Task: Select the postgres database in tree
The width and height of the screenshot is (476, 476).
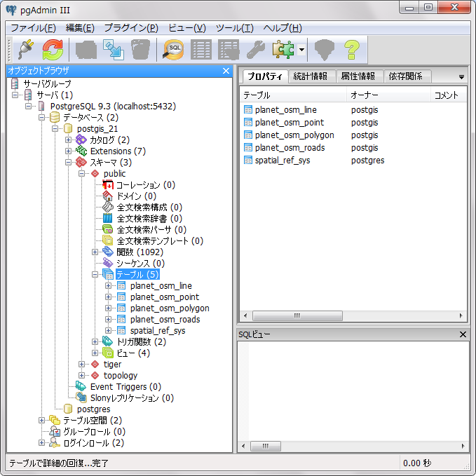Action: (93, 409)
